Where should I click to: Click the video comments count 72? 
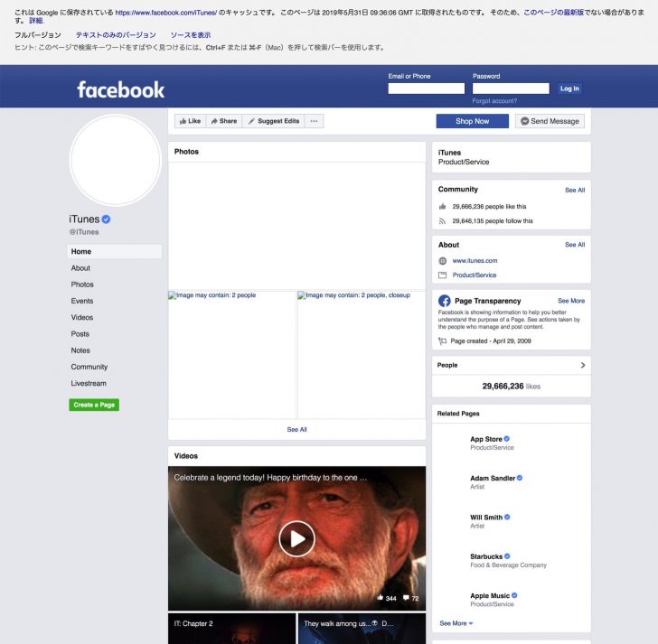(411, 598)
